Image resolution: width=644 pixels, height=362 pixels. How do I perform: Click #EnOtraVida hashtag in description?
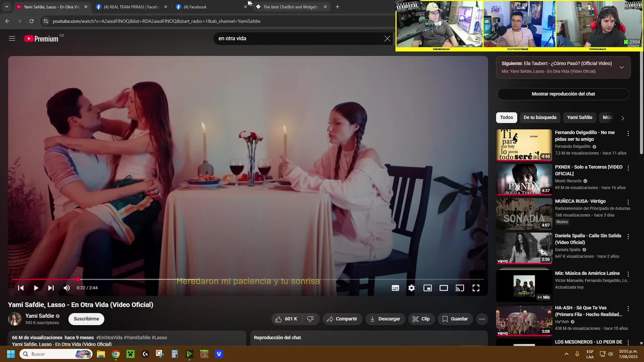pyautogui.click(x=109, y=337)
